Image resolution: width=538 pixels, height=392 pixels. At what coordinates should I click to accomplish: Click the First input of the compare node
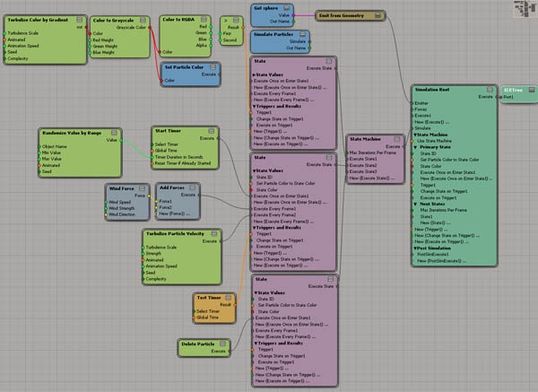point(221,34)
